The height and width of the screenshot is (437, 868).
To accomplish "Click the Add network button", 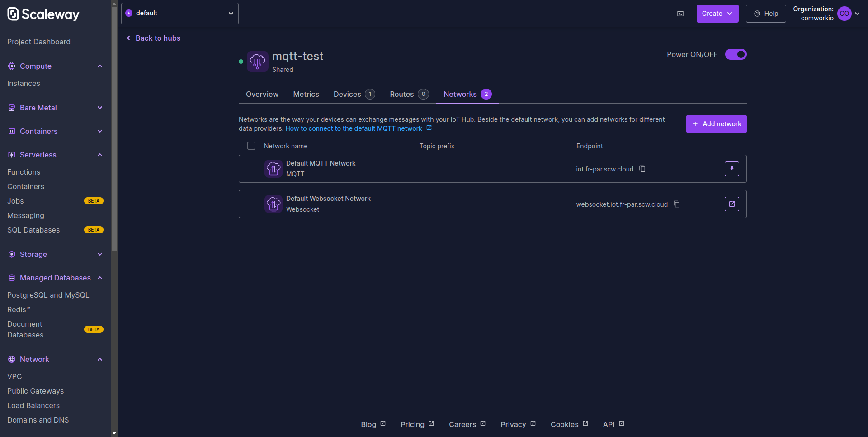I will (x=717, y=124).
